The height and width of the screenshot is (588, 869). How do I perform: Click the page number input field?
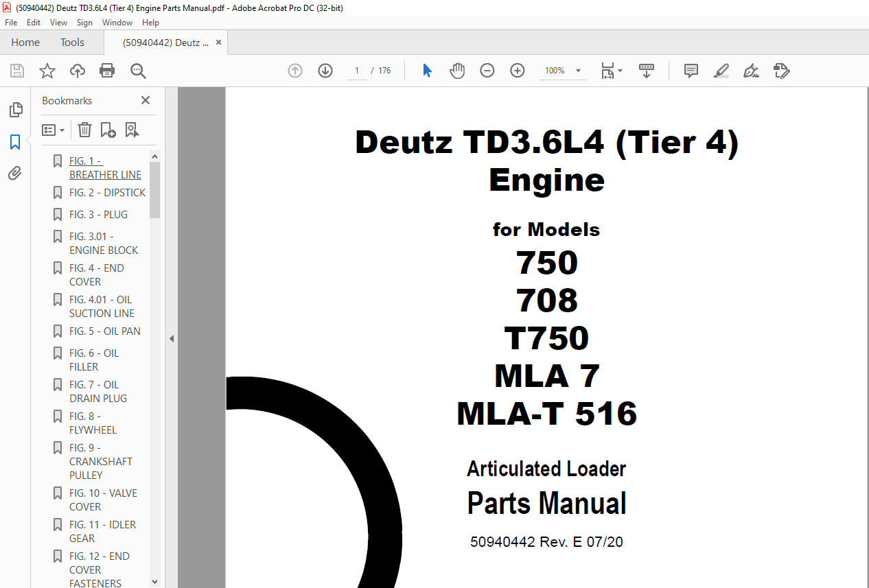(357, 71)
